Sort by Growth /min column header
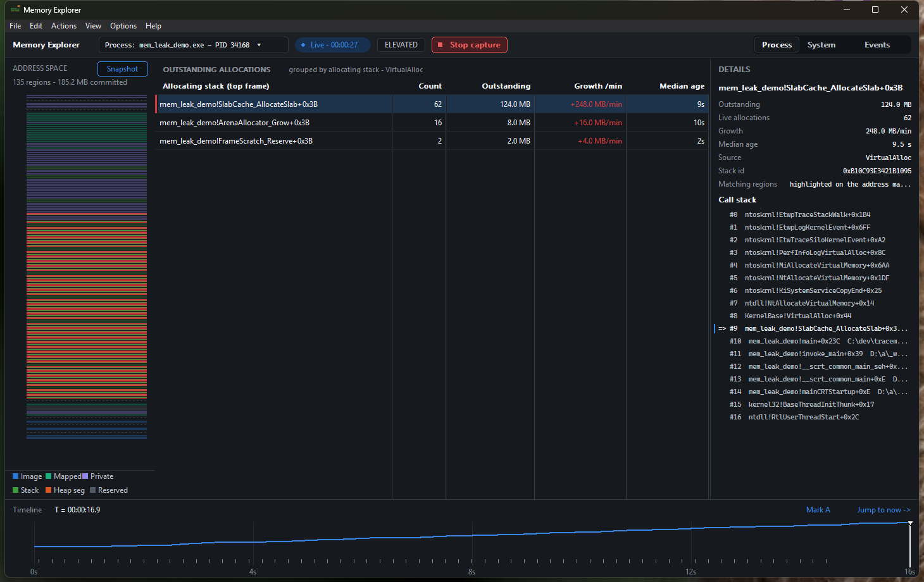Viewport: 924px width, 582px height. 598,86
